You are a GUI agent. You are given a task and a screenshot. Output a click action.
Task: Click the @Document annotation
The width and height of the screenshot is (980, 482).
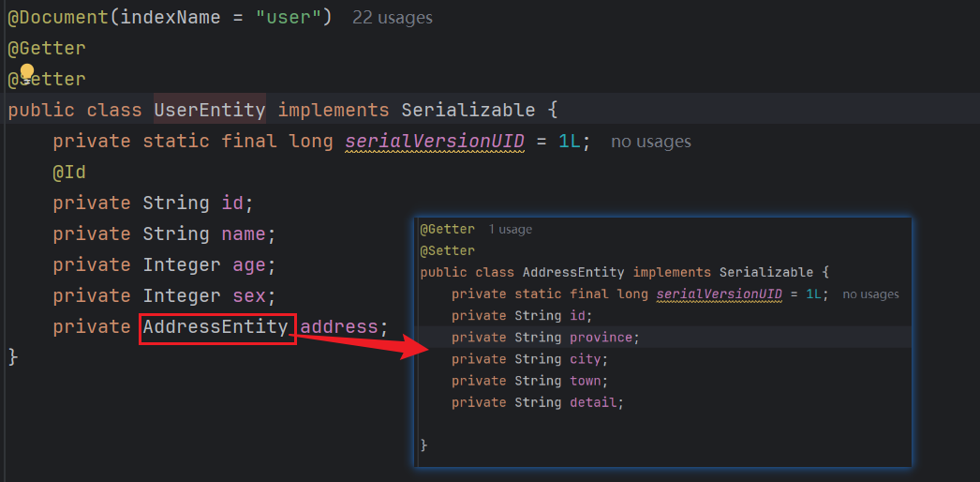point(58,18)
